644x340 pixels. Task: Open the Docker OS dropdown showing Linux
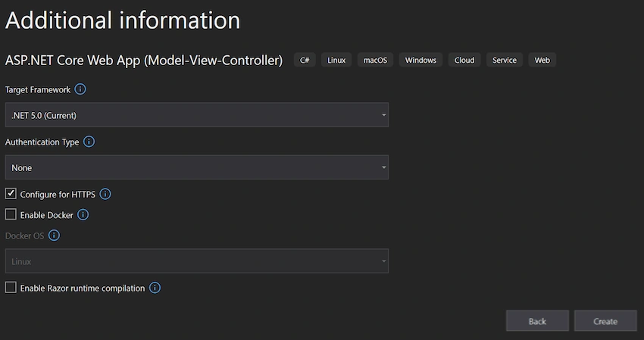197,261
